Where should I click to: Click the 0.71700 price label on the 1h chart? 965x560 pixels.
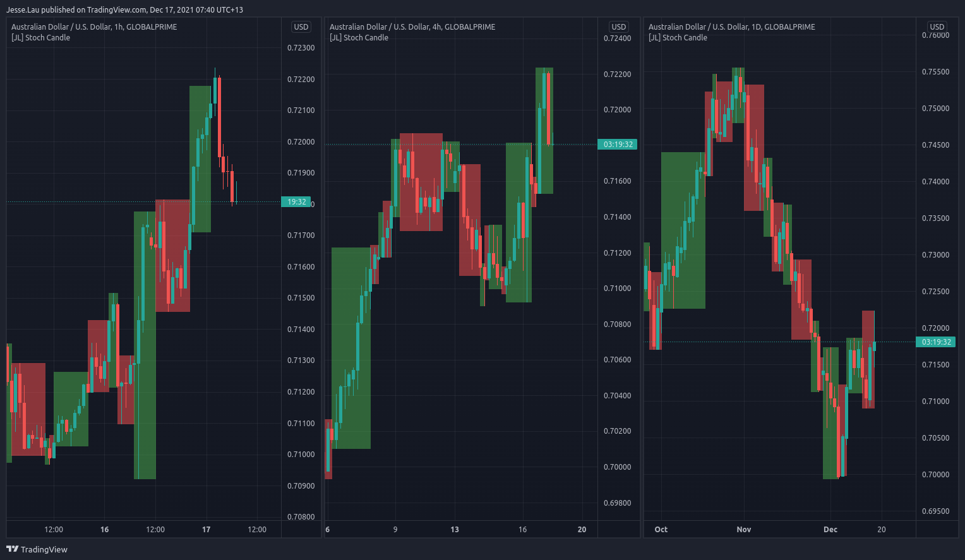tap(301, 235)
